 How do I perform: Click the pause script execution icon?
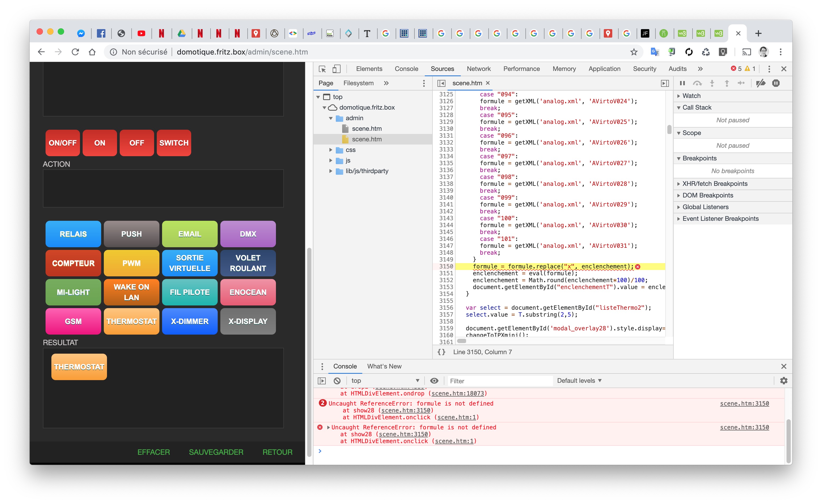pos(682,83)
